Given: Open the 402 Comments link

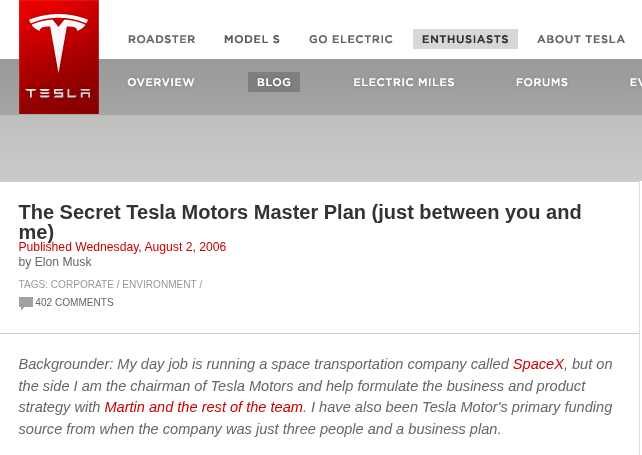Looking at the screenshot, I should 75,303.
